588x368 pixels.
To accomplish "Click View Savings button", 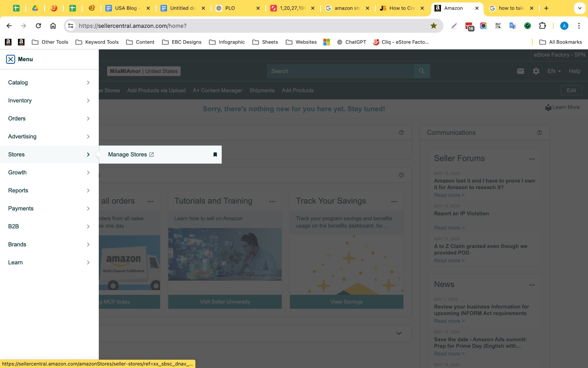I will pyautogui.click(x=347, y=302).
